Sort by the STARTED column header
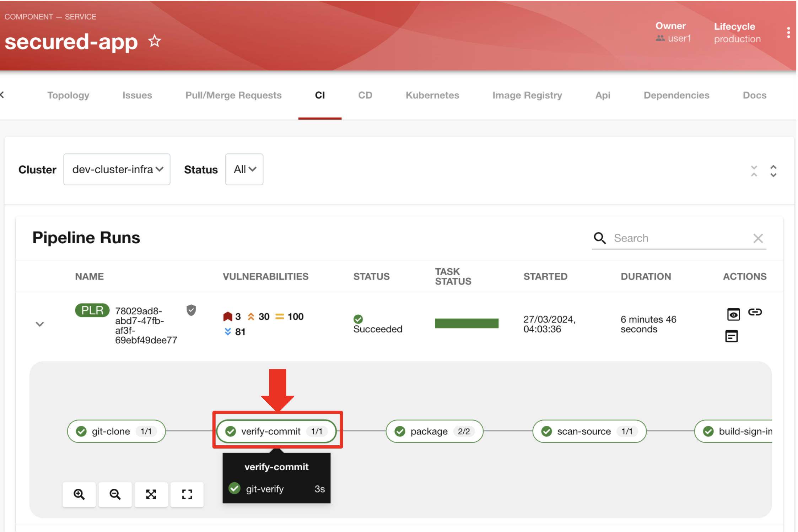The width and height of the screenshot is (798, 532). coord(545,276)
